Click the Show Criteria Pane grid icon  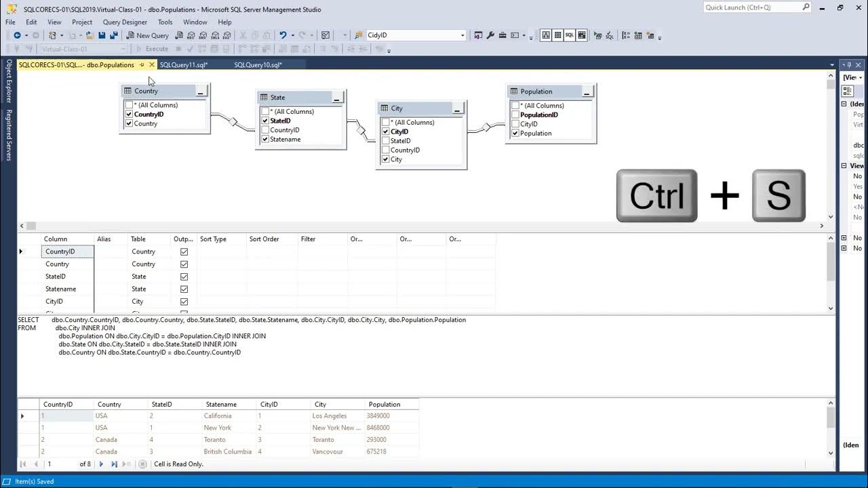pyautogui.click(x=557, y=35)
